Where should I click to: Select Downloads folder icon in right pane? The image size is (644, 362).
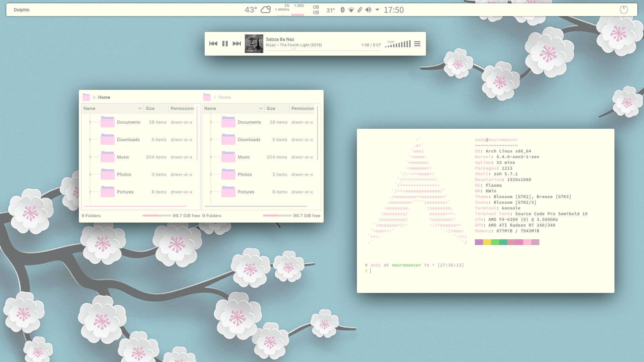pos(228,139)
